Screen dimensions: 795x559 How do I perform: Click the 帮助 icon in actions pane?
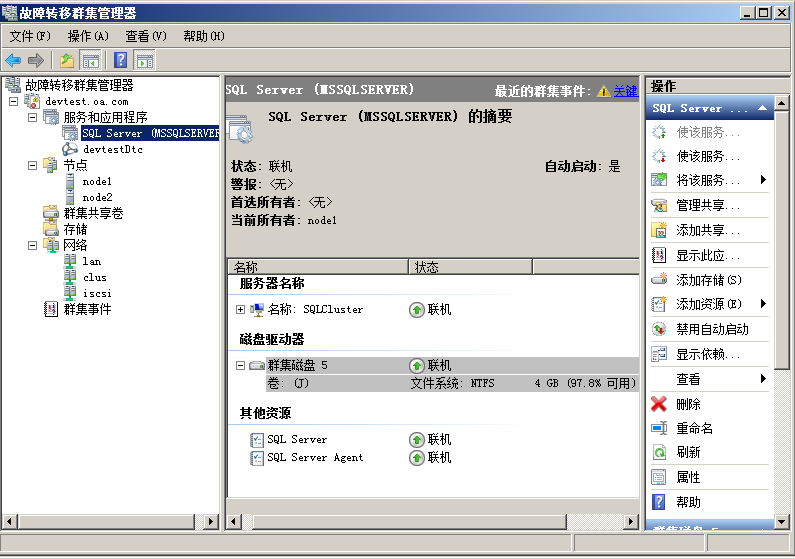click(659, 502)
